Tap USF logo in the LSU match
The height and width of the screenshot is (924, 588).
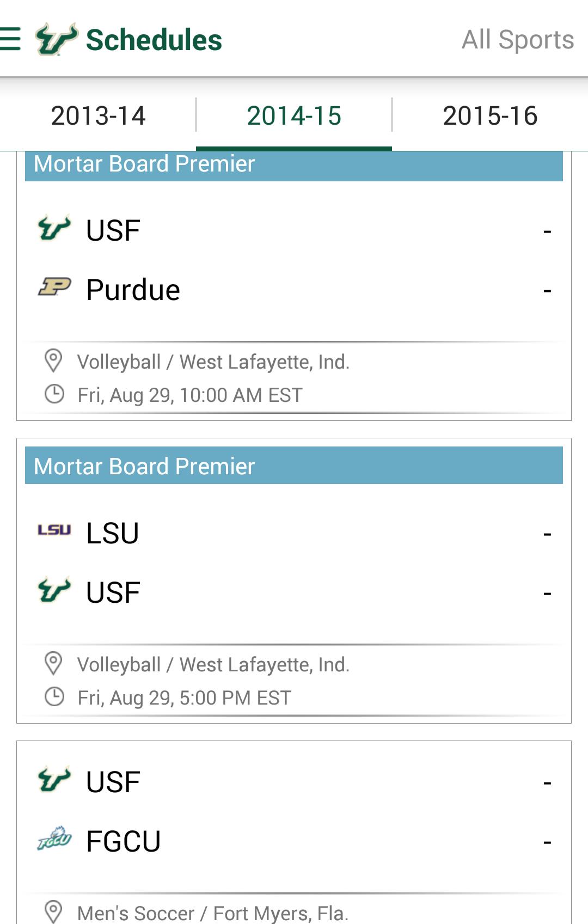point(54,590)
